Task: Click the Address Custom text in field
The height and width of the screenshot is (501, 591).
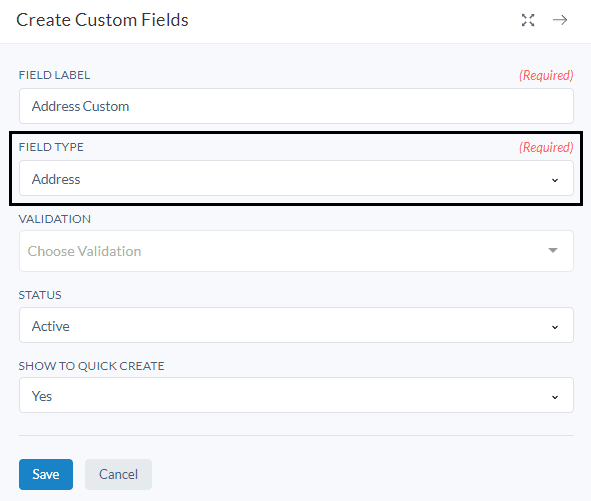Action: click(x=80, y=106)
